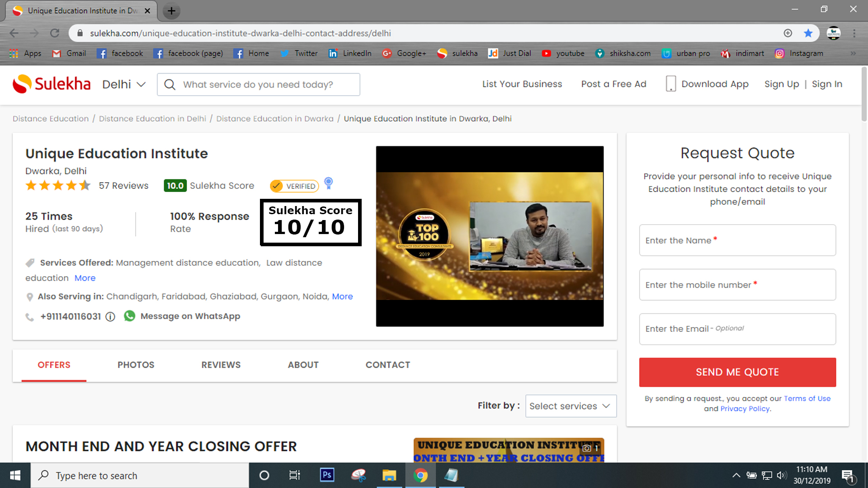Bookmark page using star icon
Viewport: 868px width, 488px height.
coord(808,33)
